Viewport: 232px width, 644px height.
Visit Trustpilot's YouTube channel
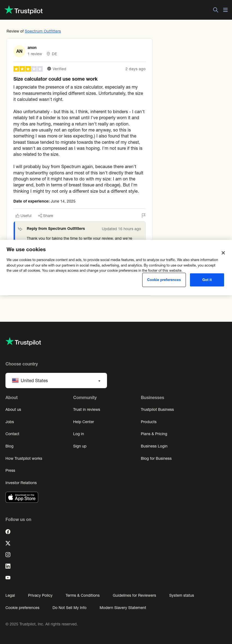tap(8, 578)
